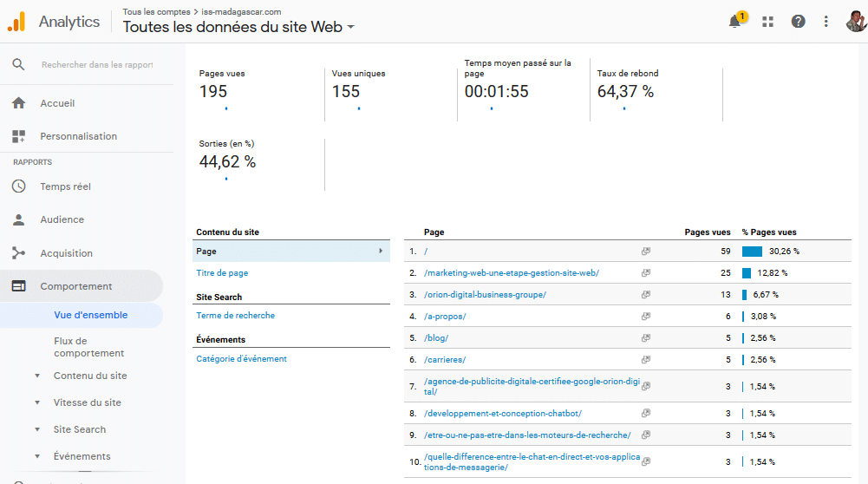Open Accueil in the sidebar
Image resolution: width=868 pixels, height=484 pixels.
click(57, 103)
